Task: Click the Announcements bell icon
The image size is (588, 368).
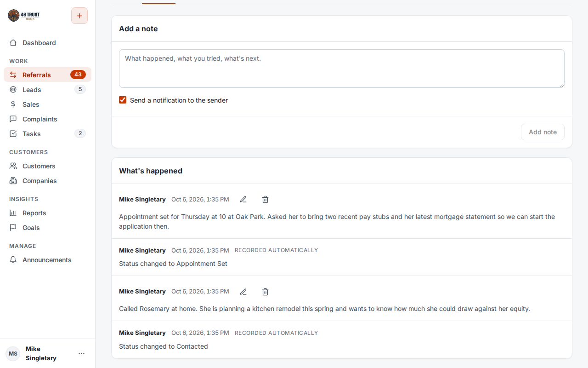Action: pos(13,260)
